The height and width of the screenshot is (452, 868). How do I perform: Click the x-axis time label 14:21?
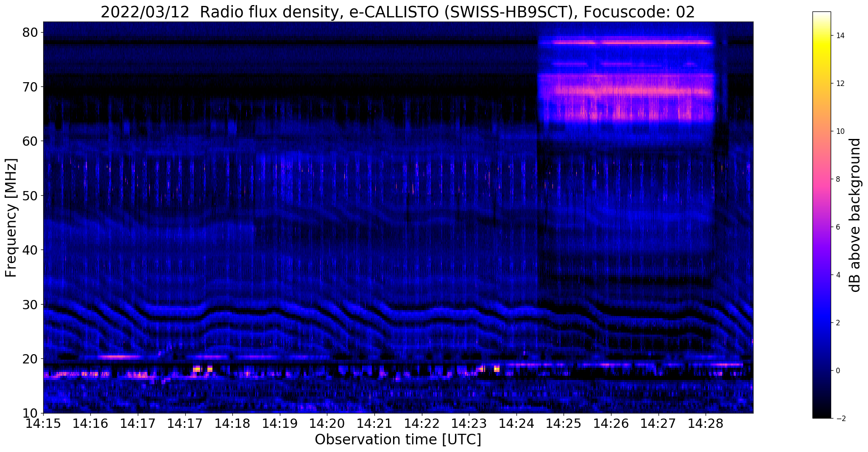[x=374, y=424]
